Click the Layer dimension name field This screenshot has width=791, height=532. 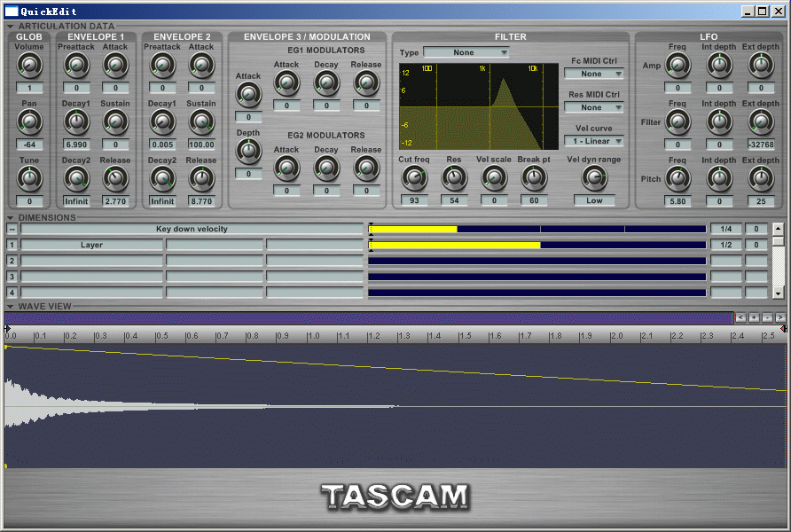tap(92, 245)
